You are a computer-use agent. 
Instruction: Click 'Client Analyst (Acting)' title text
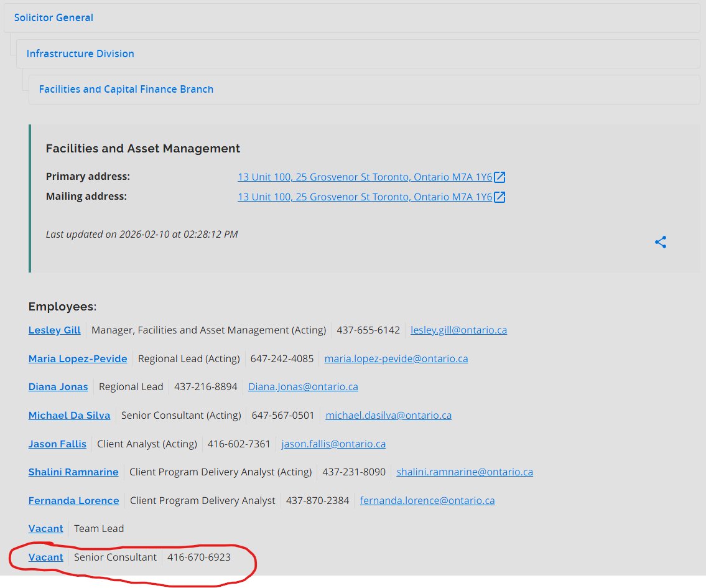pos(147,444)
